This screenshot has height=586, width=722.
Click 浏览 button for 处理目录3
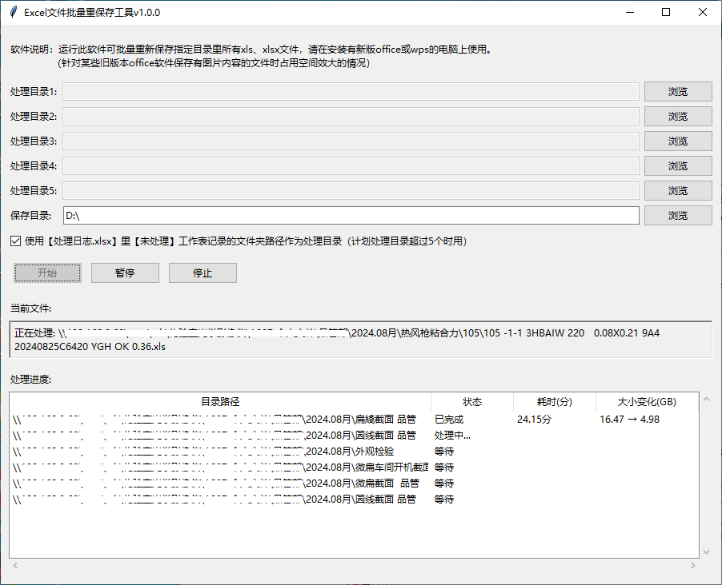(x=678, y=141)
